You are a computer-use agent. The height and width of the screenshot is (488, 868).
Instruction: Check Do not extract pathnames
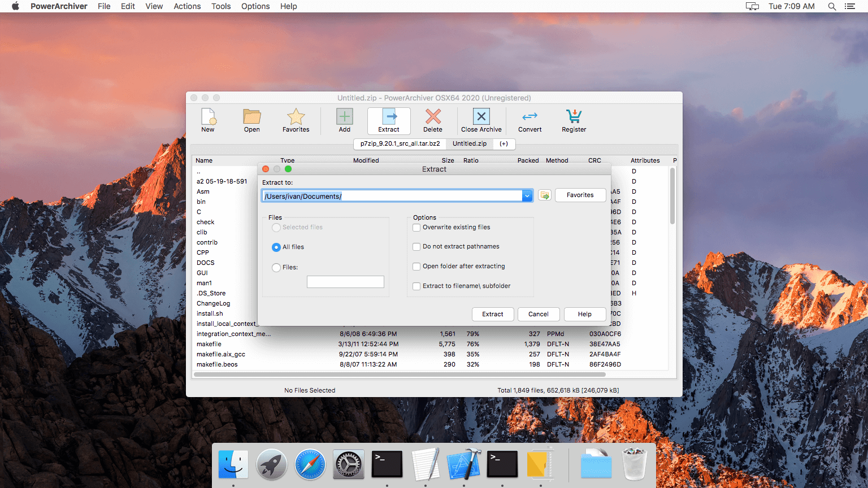tap(416, 247)
